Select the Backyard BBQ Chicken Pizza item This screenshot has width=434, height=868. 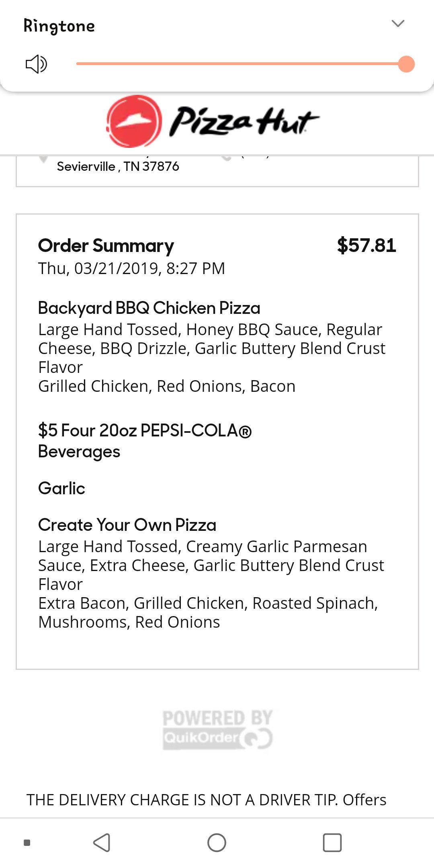[149, 308]
